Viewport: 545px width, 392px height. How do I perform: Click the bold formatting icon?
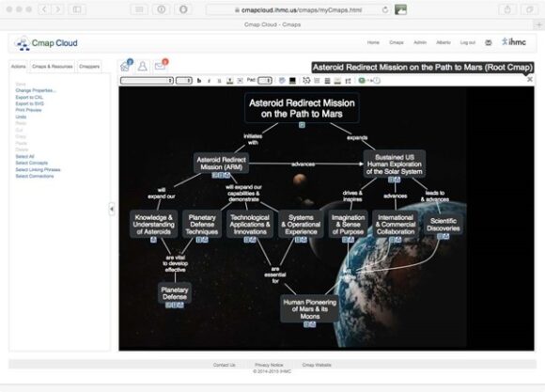click(199, 81)
